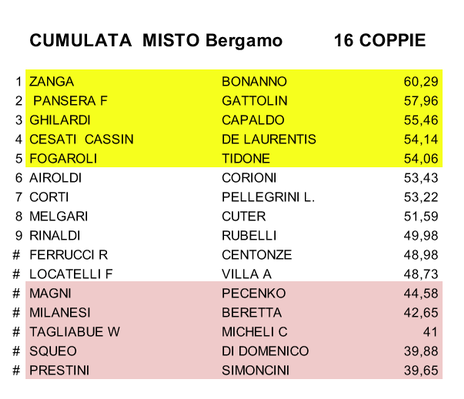This screenshot has width=464, height=399.
Task: Click the DE LAURENTIS cell
Action: 269,139
